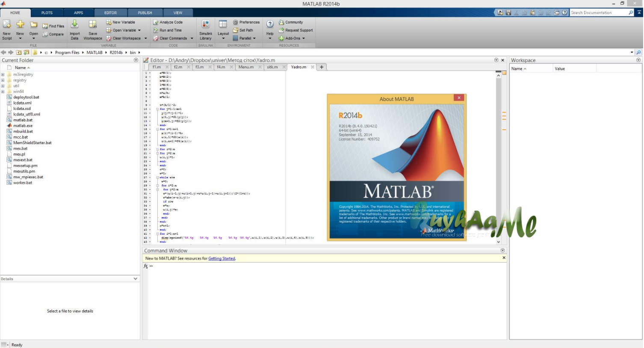The width and height of the screenshot is (644, 348).
Task: Select matlab.exe in Current Folder
Action: pyautogui.click(x=23, y=126)
